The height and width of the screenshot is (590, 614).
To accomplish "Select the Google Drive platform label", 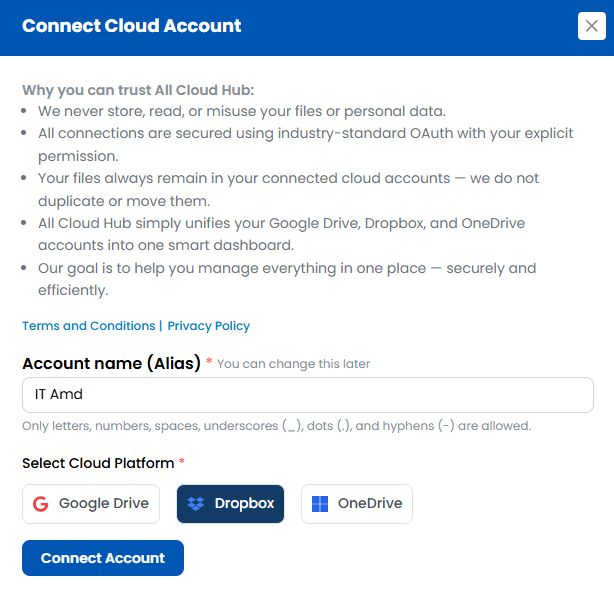I will coord(103,504).
